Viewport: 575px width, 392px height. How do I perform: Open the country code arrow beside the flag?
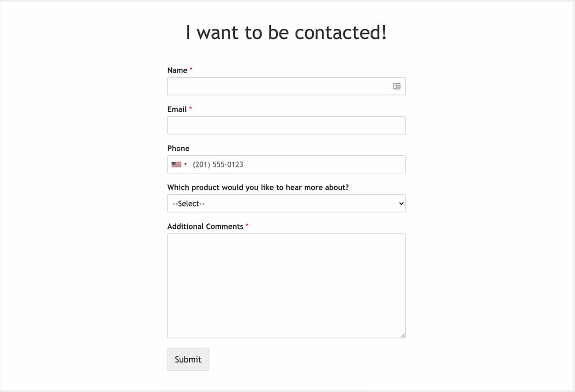186,164
